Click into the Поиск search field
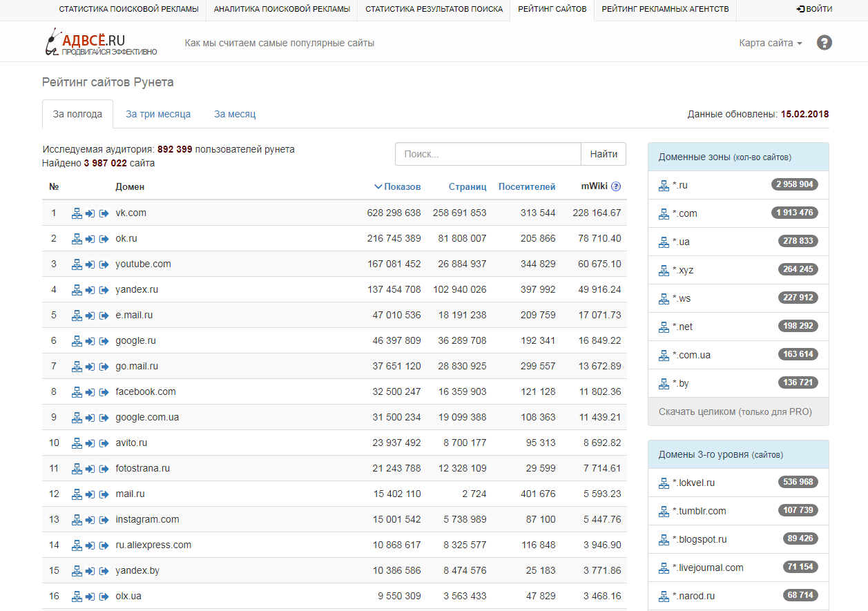Image resolution: width=868 pixels, height=611 pixels. pyautogui.click(x=488, y=154)
